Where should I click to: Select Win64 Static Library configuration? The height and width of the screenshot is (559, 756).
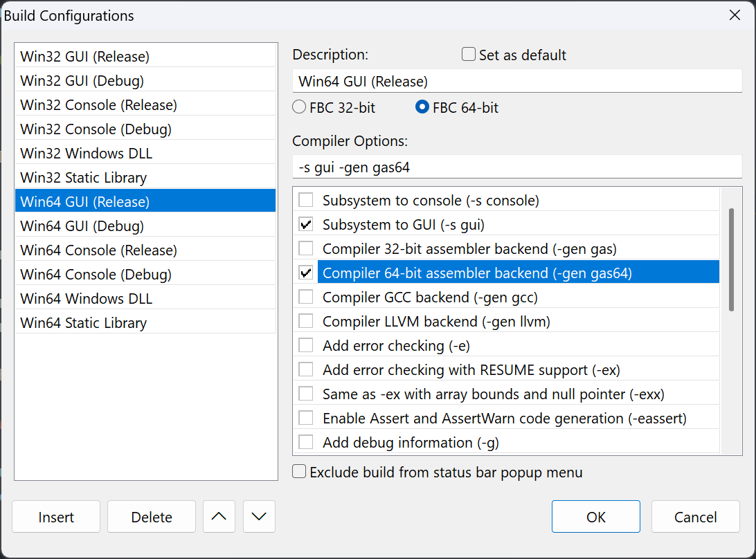pyautogui.click(x=145, y=322)
